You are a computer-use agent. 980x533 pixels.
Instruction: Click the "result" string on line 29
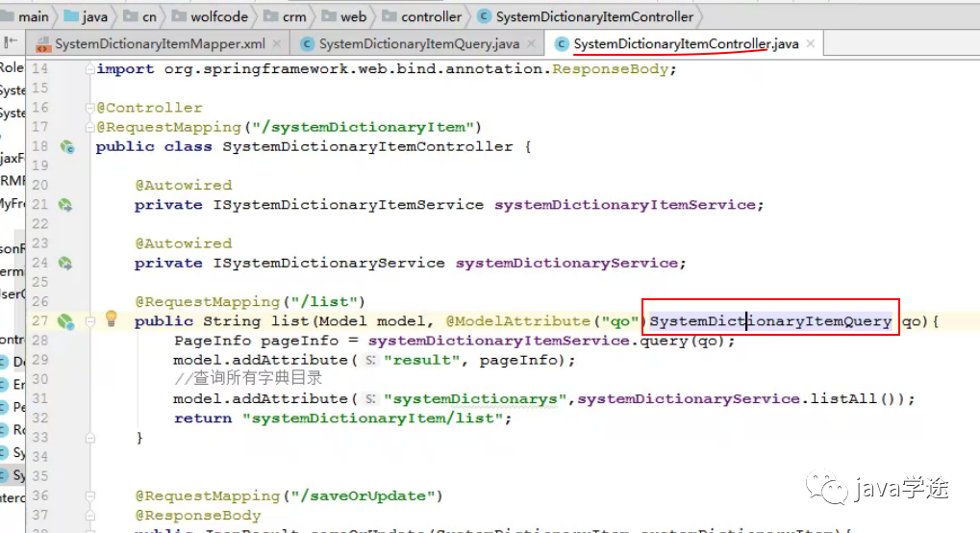point(421,361)
